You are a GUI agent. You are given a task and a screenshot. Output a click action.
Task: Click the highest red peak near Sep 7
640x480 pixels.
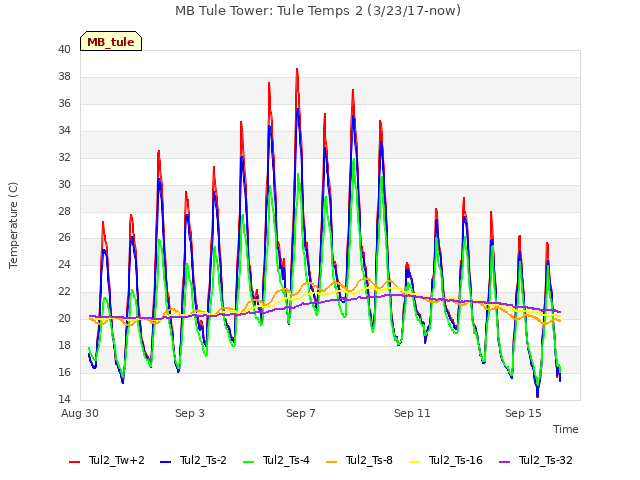(297, 69)
